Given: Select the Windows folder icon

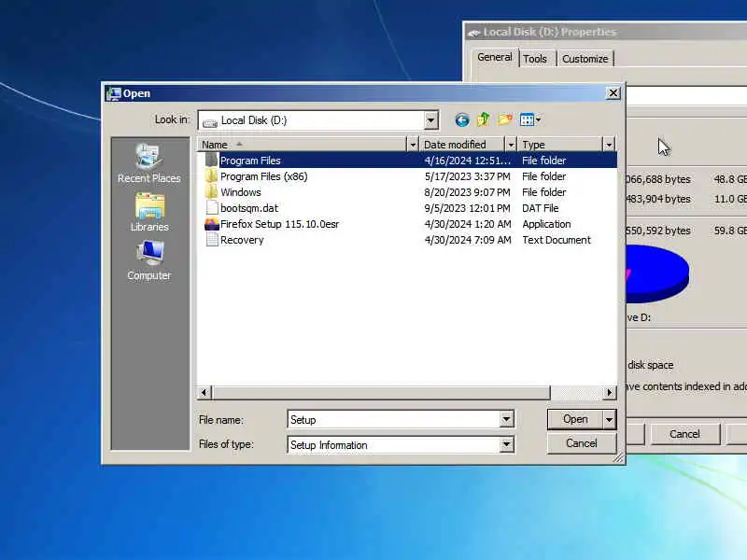Looking at the screenshot, I should coord(212,192).
